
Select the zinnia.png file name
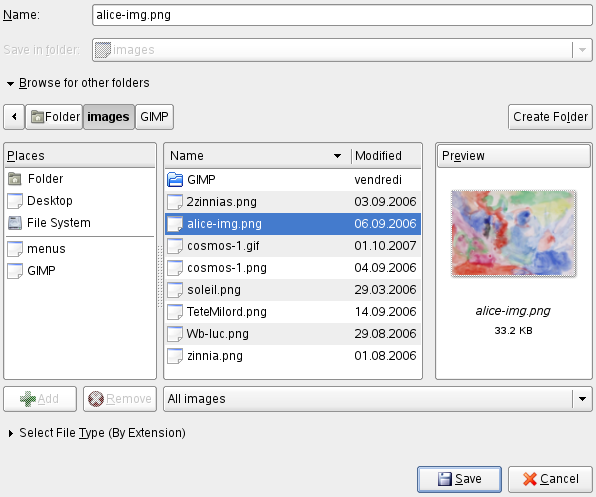pyautogui.click(x=215, y=356)
